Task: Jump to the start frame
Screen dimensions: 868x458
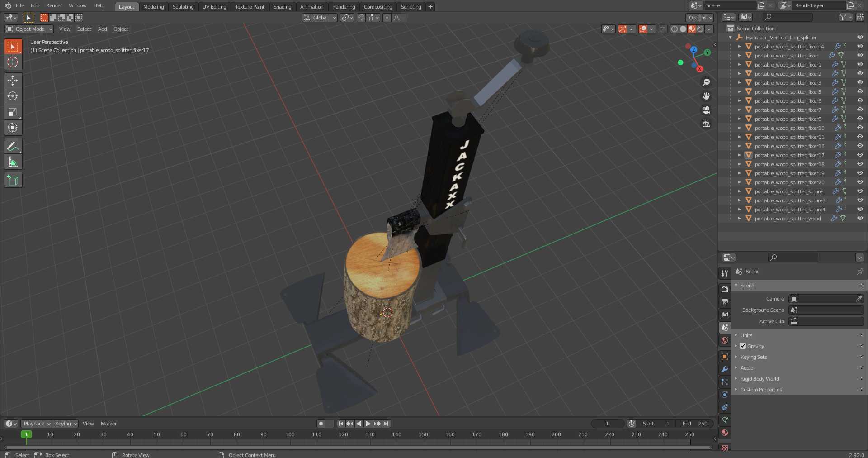Action: (341, 424)
